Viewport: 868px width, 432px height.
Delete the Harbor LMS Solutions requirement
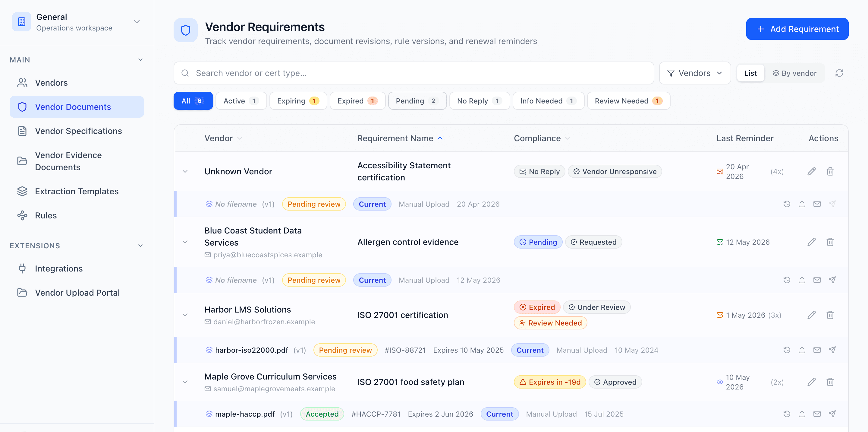point(830,315)
